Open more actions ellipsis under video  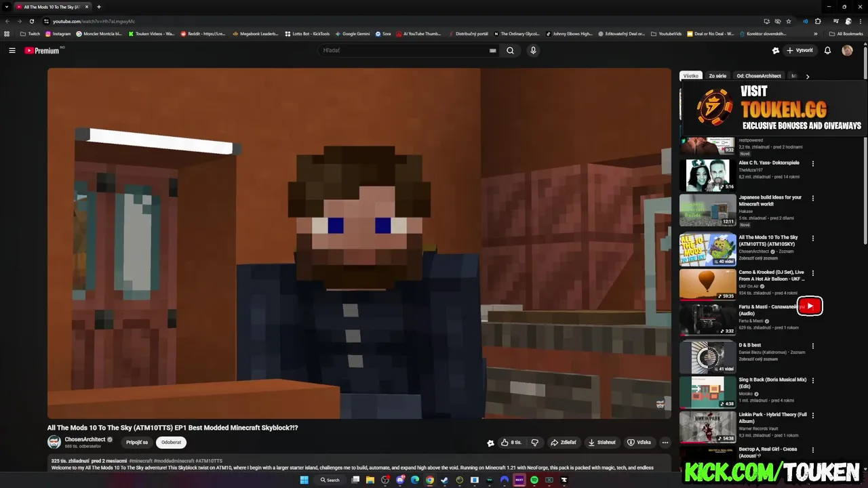(665, 443)
